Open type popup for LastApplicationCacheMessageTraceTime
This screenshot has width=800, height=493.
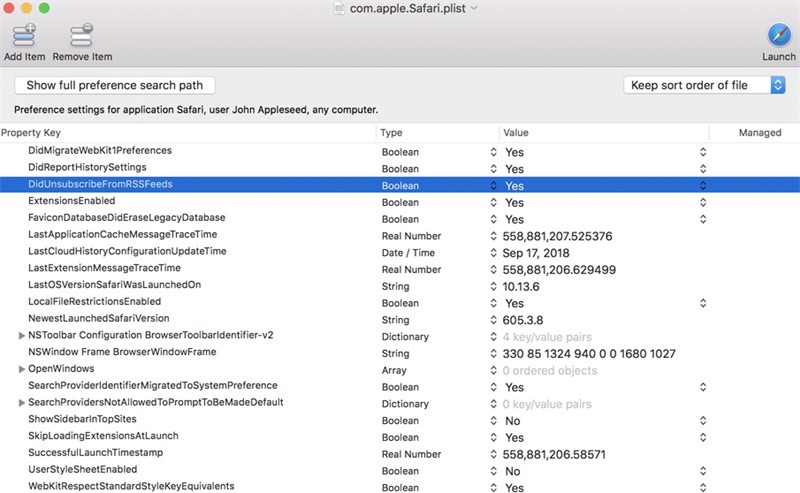493,236
